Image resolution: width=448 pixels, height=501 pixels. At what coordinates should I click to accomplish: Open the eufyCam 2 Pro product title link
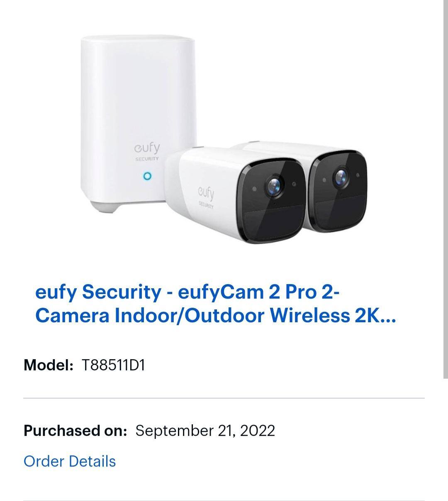click(x=187, y=292)
